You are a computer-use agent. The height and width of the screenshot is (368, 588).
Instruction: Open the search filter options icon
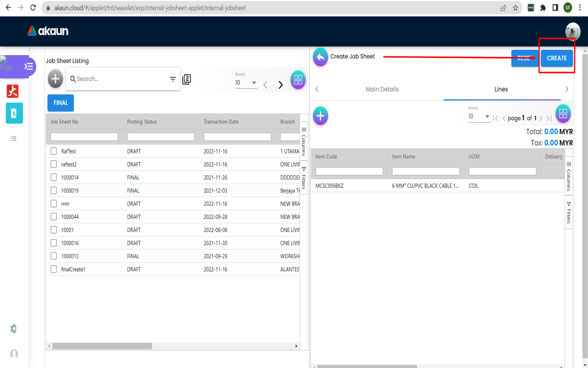[173, 79]
